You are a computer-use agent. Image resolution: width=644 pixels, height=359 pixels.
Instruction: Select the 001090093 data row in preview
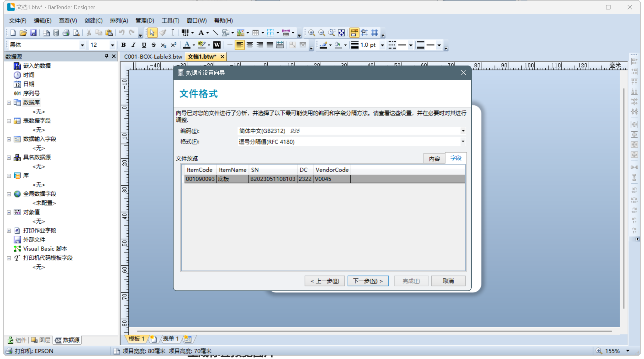coord(200,179)
